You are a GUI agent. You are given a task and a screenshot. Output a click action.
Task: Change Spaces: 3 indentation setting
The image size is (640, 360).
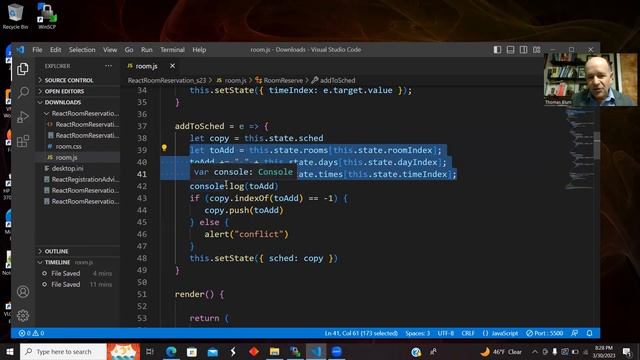click(x=418, y=333)
